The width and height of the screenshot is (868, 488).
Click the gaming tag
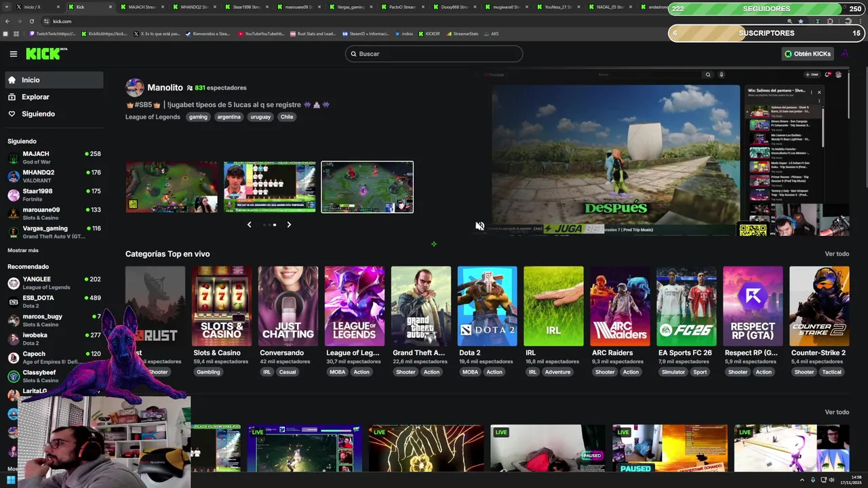(198, 117)
